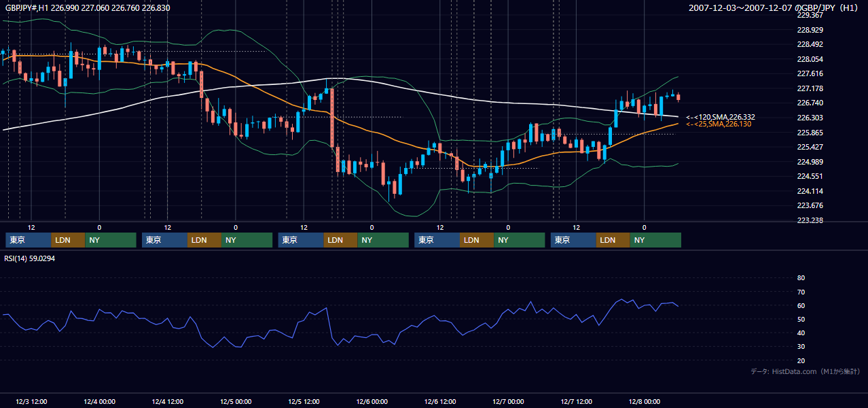Click RSI scale level 30
The image size is (868, 408).
[801, 347]
